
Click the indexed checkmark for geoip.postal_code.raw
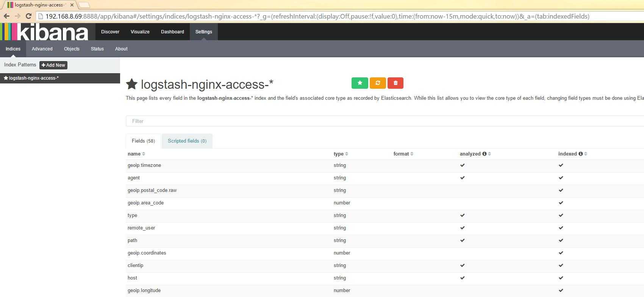[x=561, y=190]
